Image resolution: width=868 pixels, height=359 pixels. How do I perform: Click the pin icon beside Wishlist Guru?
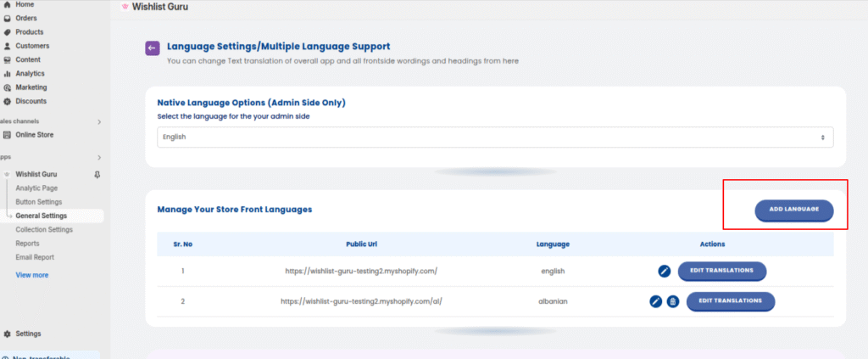coord(97,175)
